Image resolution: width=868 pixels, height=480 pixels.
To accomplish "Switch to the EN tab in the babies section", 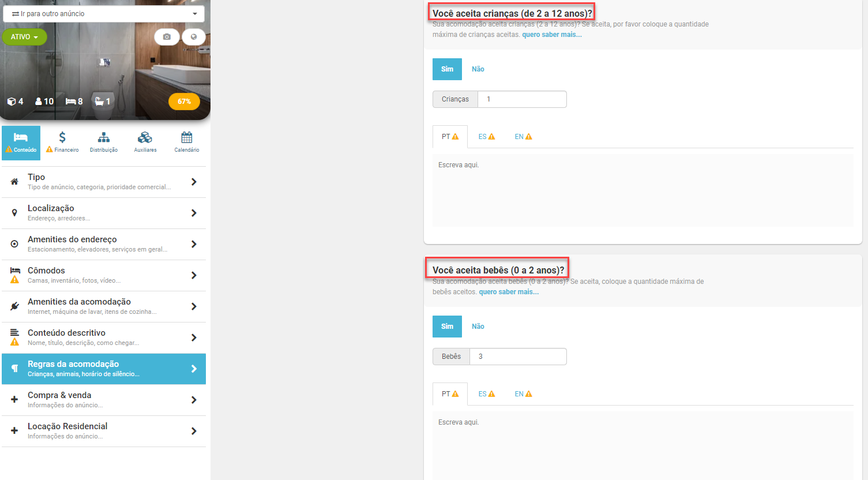I will [x=523, y=394].
